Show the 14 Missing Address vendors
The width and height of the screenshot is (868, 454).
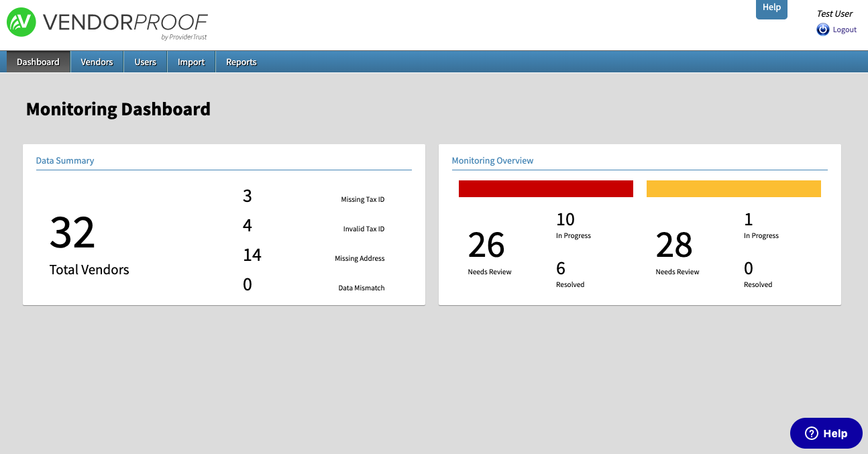point(252,255)
